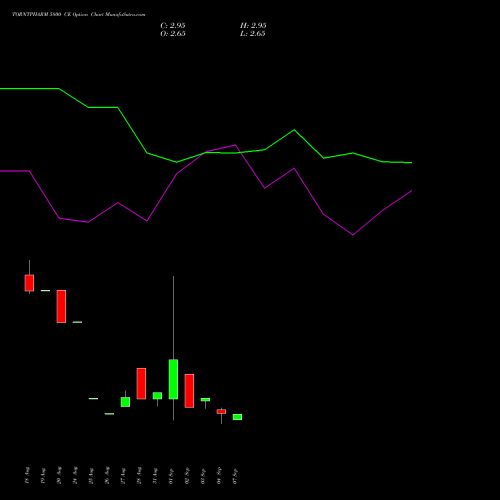Select the small red candle above 04 Sep
Screen dimensions: 500x500
[221, 411]
